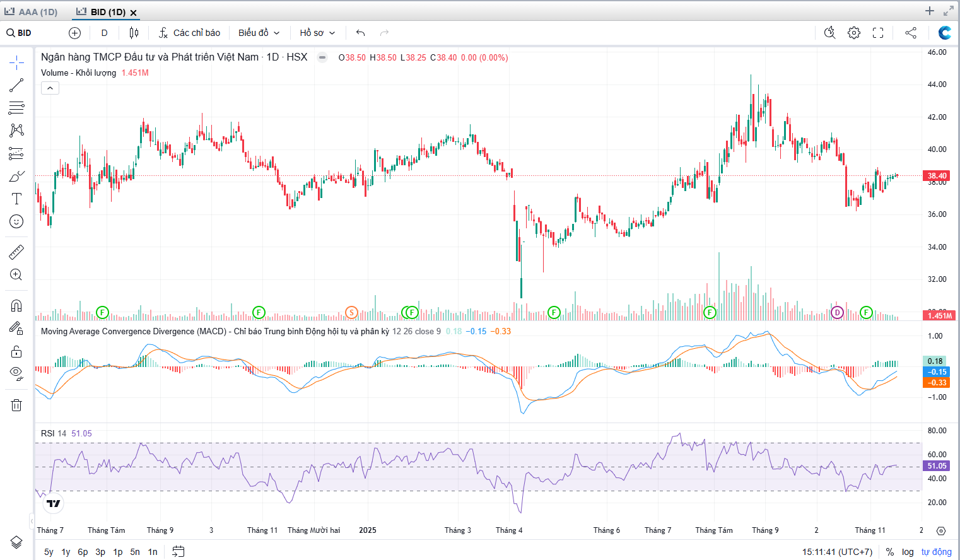960x560 pixels.
Task: Open the Biểu đồ dropdown
Action: 259,33
